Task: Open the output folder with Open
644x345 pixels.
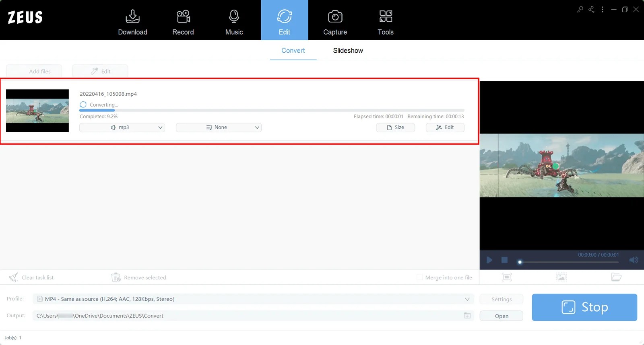Action: click(502, 316)
